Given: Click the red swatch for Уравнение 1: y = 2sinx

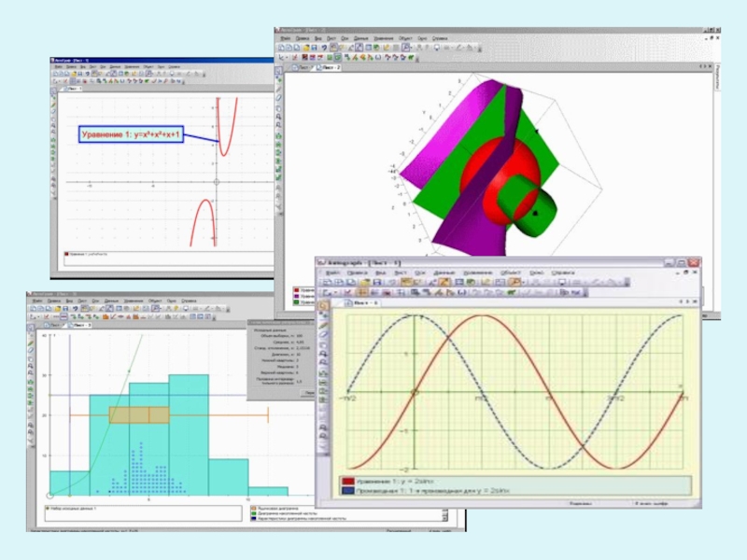Looking at the screenshot, I should (x=348, y=480).
